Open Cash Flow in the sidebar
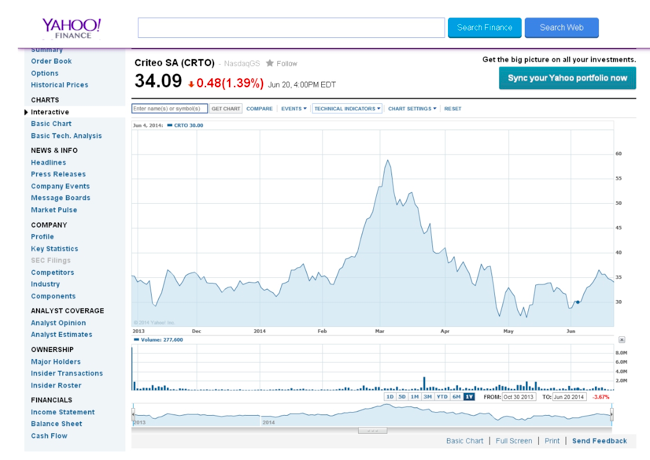650x460 pixels. pos(49,436)
